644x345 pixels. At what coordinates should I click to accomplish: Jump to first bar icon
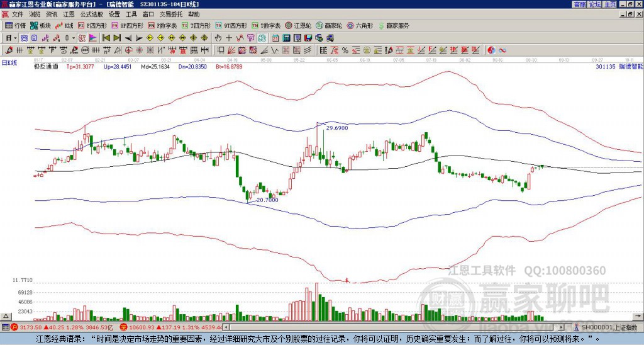click(x=106, y=38)
